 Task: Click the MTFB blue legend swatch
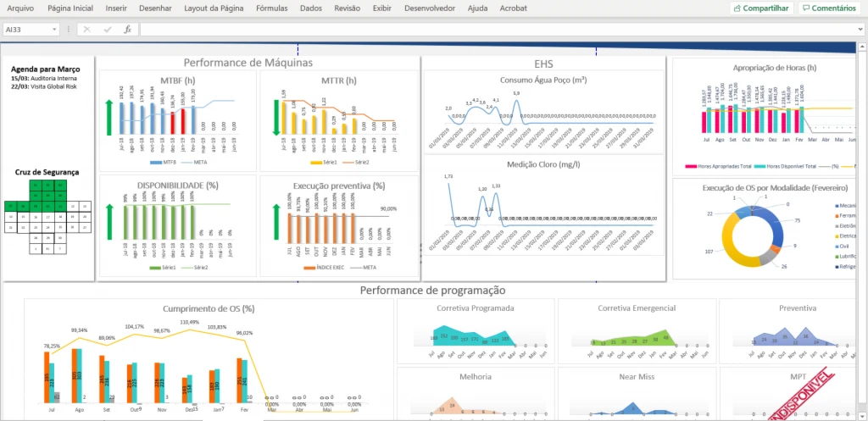point(155,162)
